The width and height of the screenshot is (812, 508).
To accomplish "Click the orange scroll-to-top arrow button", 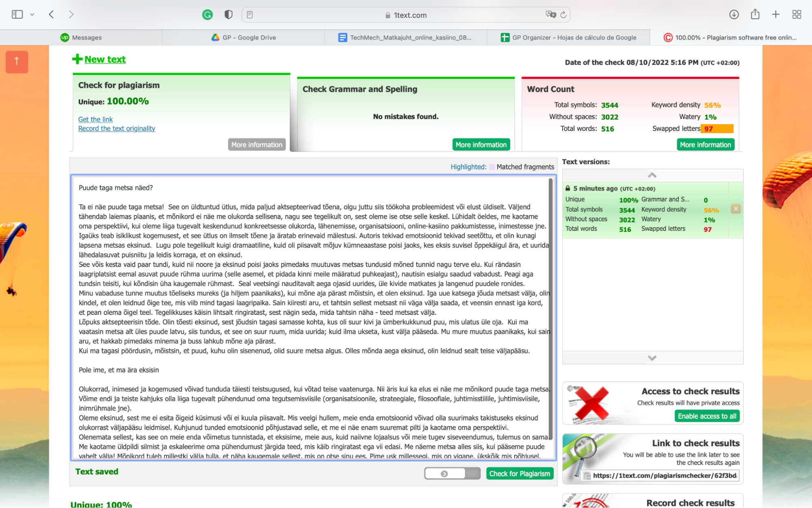I will pyautogui.click(x=17, y=62).
